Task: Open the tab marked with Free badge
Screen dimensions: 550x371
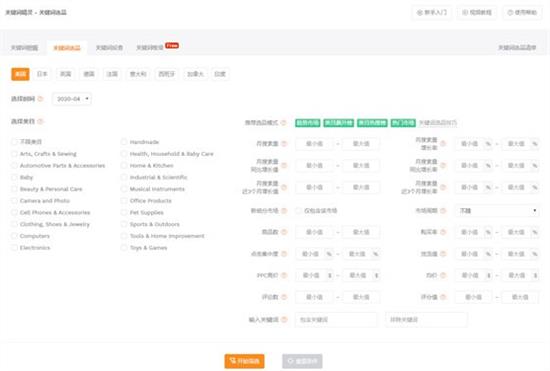Action: click(x=150, y=48)
